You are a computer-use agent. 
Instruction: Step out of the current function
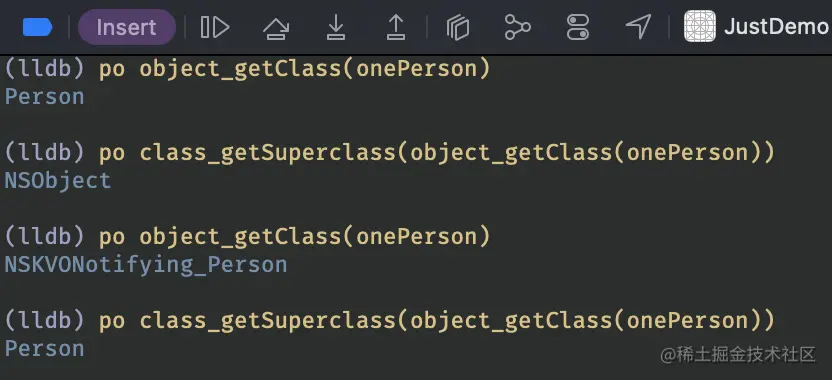pos(396,27)
